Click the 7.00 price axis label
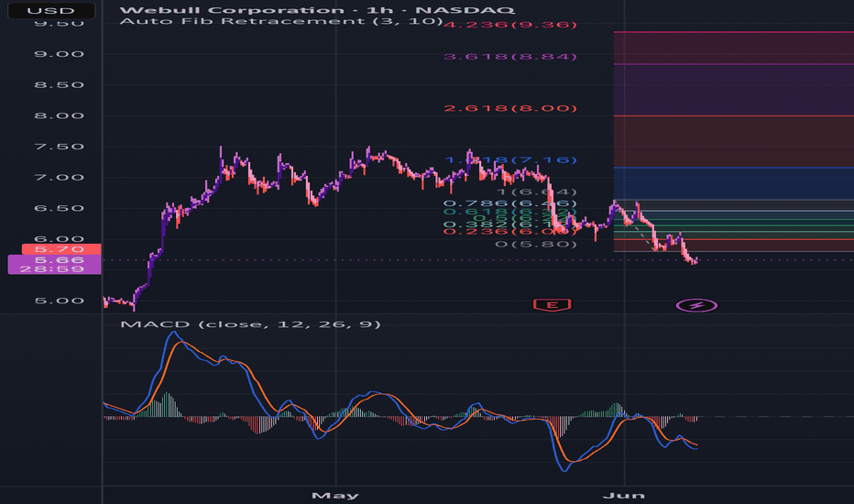Screen dimensions: 854x504 59,178
